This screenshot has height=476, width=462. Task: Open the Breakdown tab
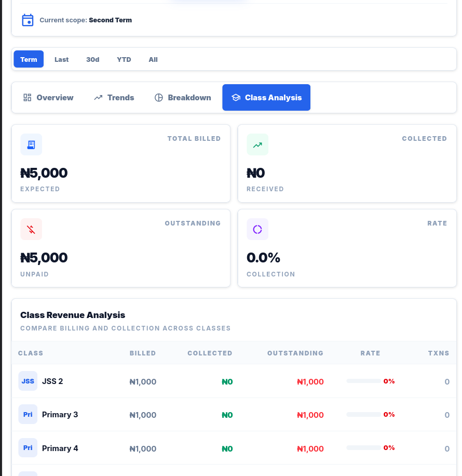183,98
